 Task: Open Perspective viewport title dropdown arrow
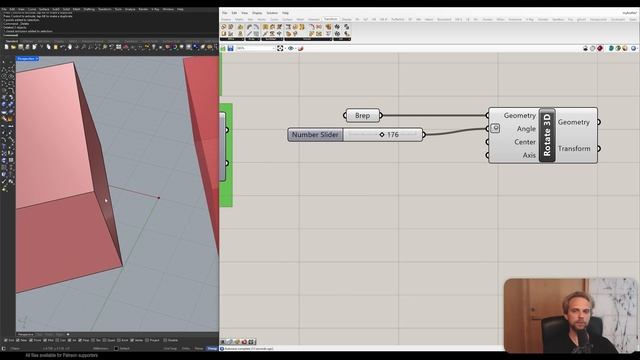click(x=37, y=59)
